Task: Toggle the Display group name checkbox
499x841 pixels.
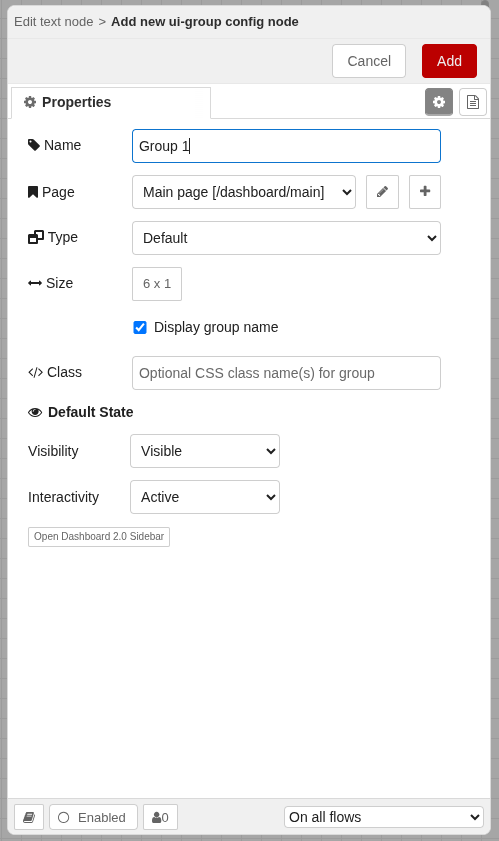Action: [140, 327]
